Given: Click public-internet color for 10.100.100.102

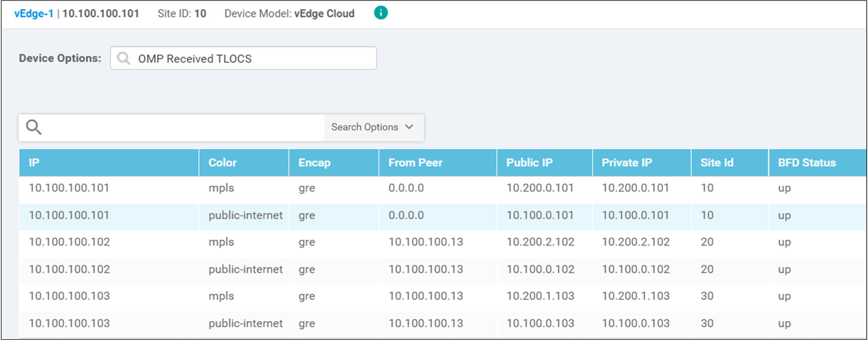Looking at the screenshot, I should coord(246,269).
